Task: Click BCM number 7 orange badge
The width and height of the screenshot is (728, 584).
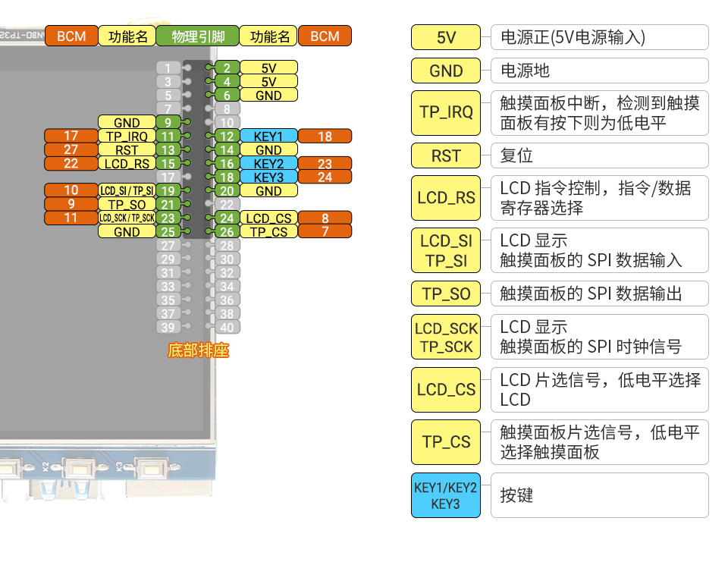Action: pyautogui.click(x=325, y=232)
